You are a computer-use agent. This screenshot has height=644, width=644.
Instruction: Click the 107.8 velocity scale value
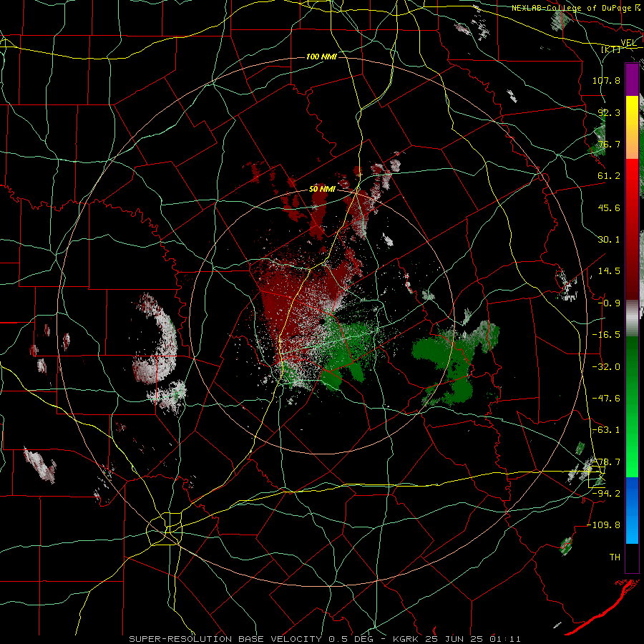[606, 80]
